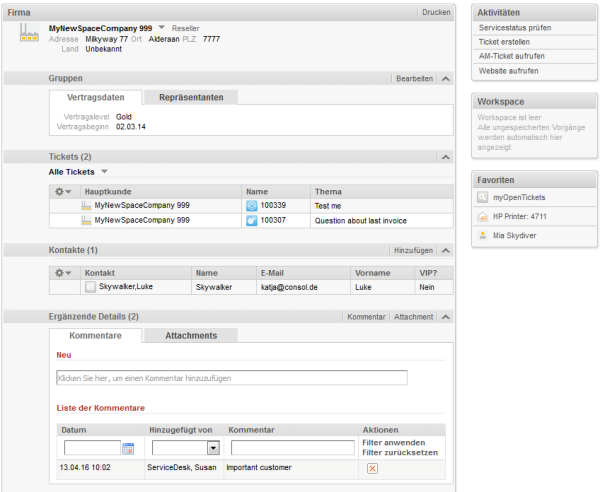600x492 pixels.
Task: Open myOpenTickets favorite search
Action: pos(518,197)
